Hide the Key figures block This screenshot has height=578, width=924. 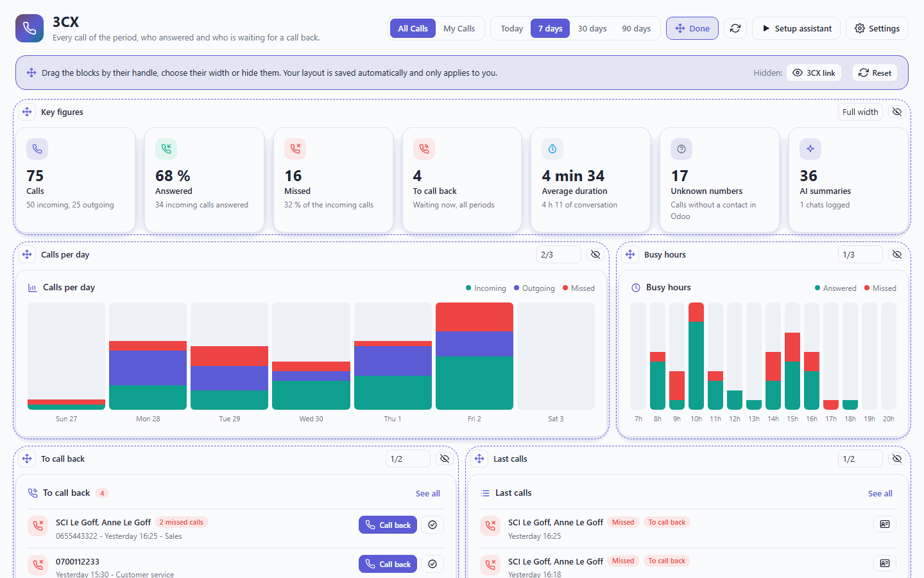pos(897,112)
